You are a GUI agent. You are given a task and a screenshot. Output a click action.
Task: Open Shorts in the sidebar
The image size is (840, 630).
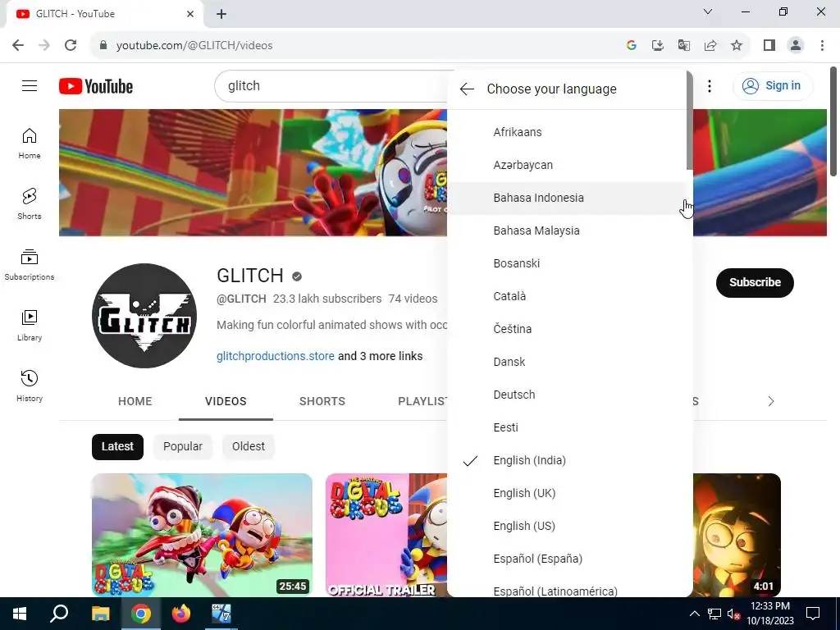[30, 204]
